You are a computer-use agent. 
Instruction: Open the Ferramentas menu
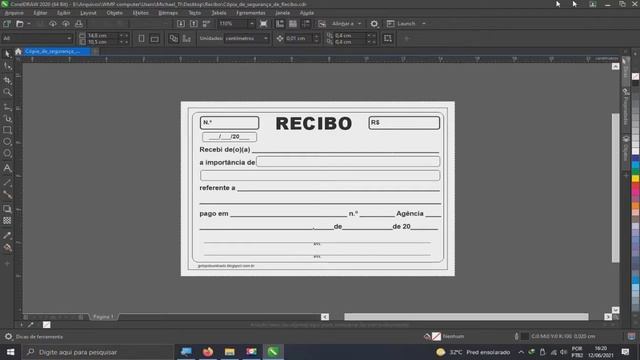(x=251, y=13)
